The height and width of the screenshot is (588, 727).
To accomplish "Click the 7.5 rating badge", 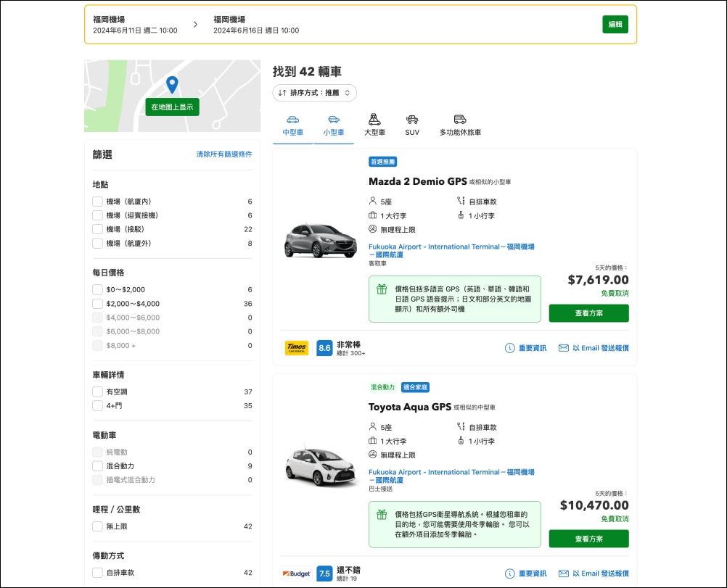I will [x=324, y=573].
